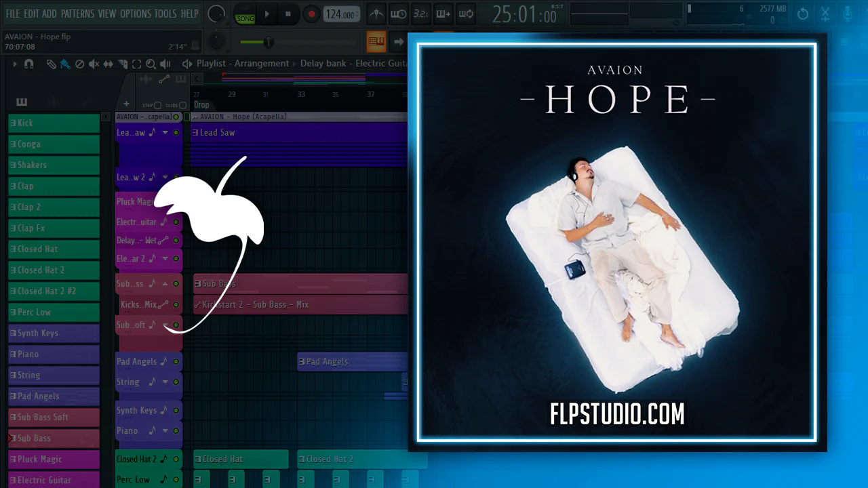868x488 pixels.
Task: Open the TOOLS menu
Action: click(165, 14)
